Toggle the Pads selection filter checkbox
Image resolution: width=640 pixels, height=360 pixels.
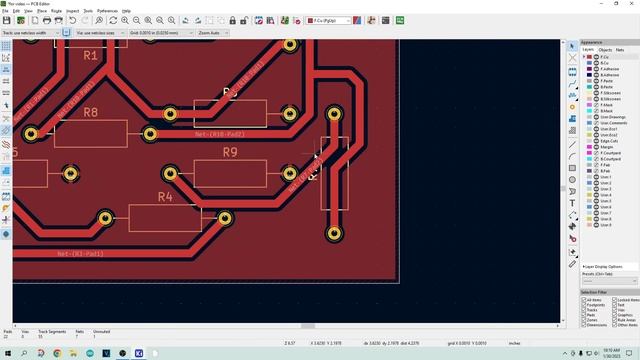(x=584, y=315)
